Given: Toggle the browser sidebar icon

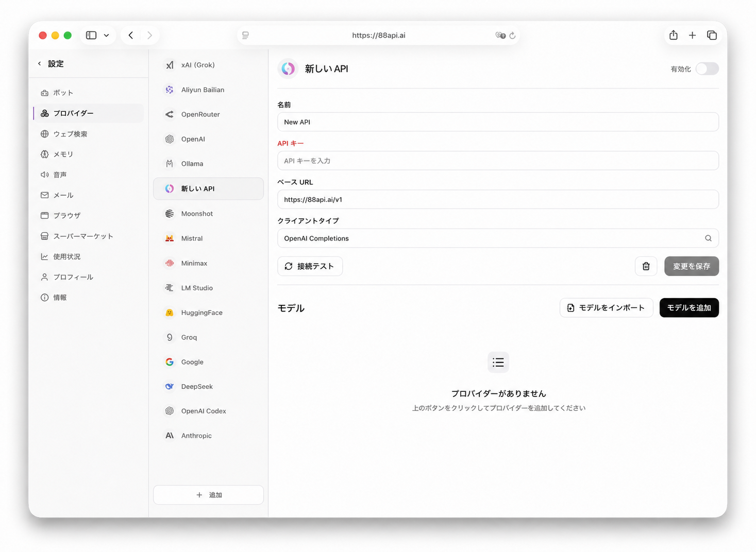Looking at the screenshot, I should click(x=91, y=35).
